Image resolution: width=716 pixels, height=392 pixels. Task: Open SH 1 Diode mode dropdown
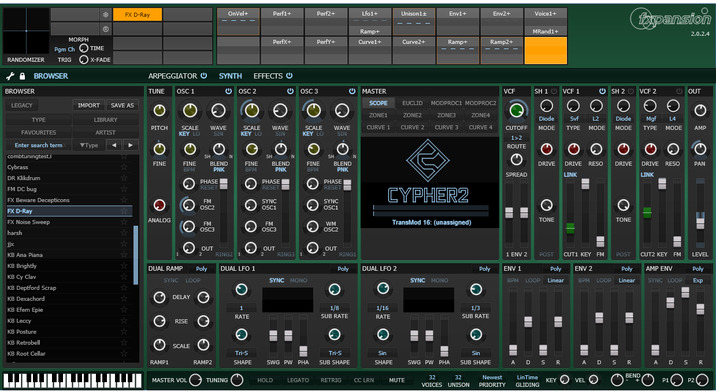pyautogui.click(x=547, y=119)
